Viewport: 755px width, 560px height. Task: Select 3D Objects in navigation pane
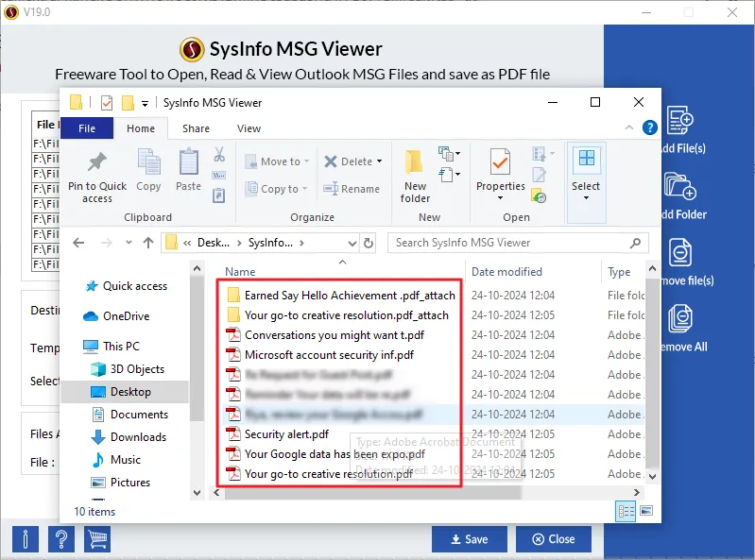pos(128,369)
